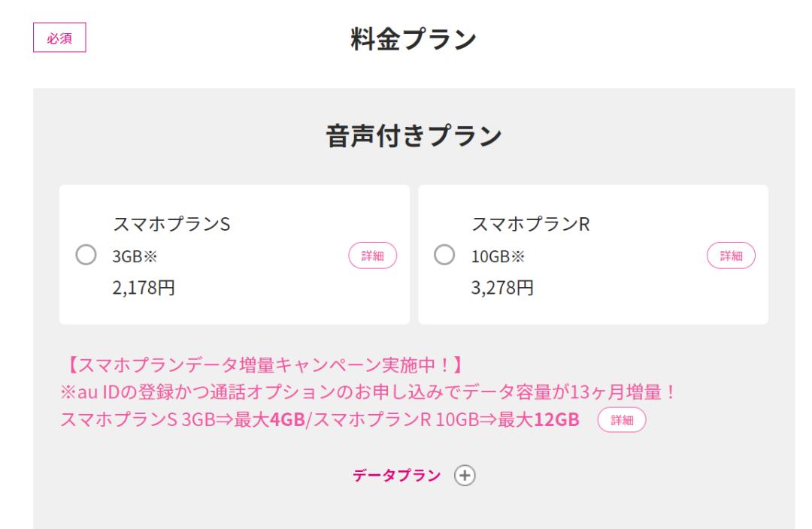Screen dimensions: 812x529
Task: Open the campaign 詳細 button
Action: coord(622,419)
